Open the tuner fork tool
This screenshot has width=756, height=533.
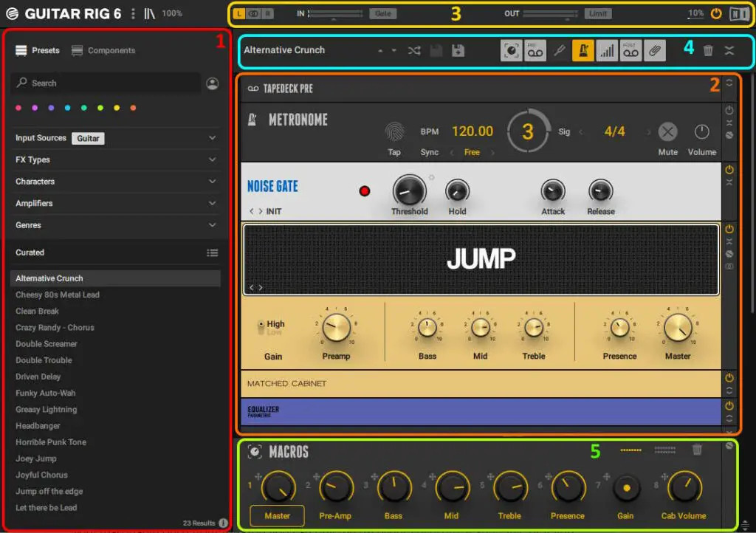[560, 50]
